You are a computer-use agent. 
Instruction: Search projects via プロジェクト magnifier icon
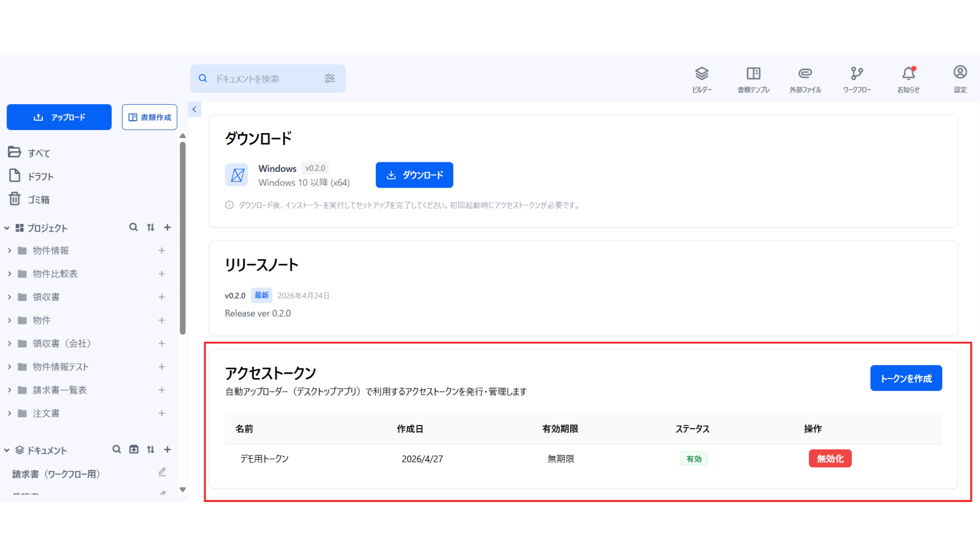point(133,227)
